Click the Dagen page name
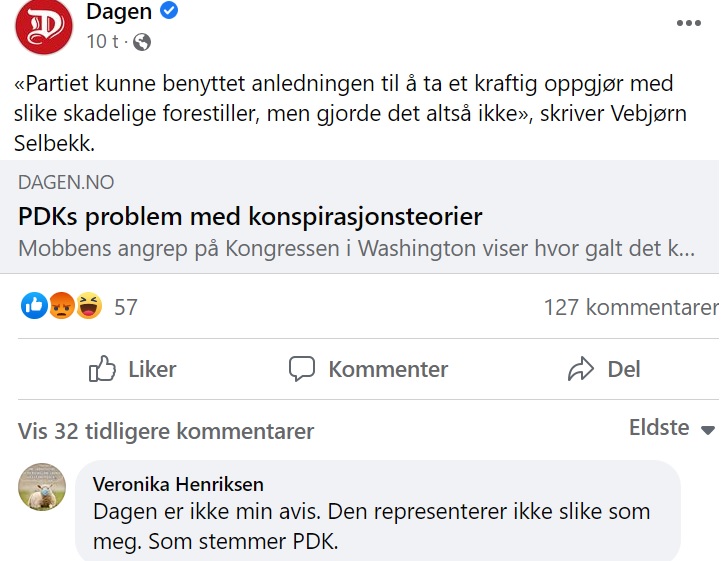 click(x=119, y=12)
